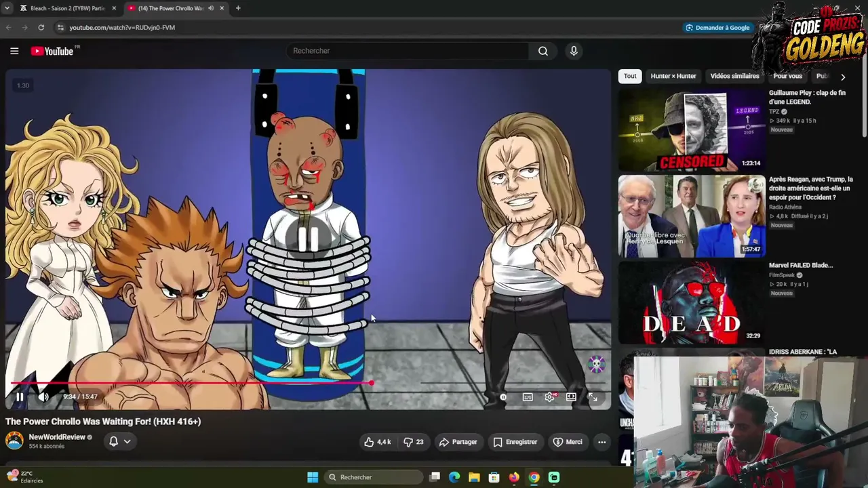The image size is (868, 488).
Task: Select the Hunter × Hunter filter chip
Action: coord(673,76)
